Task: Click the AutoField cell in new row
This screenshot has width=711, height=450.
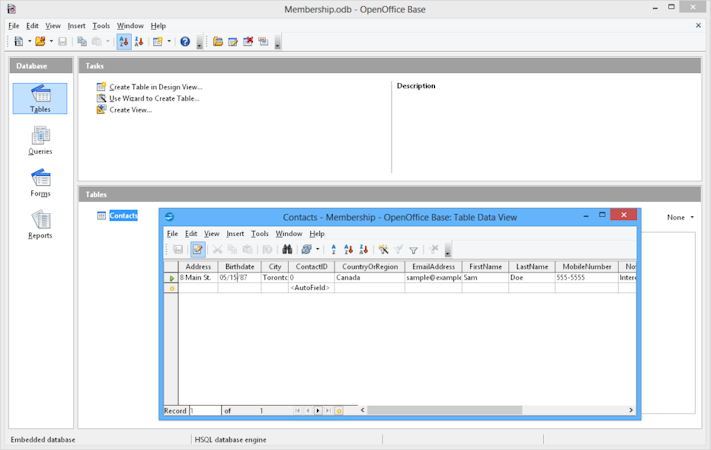Action: [311, 288]
